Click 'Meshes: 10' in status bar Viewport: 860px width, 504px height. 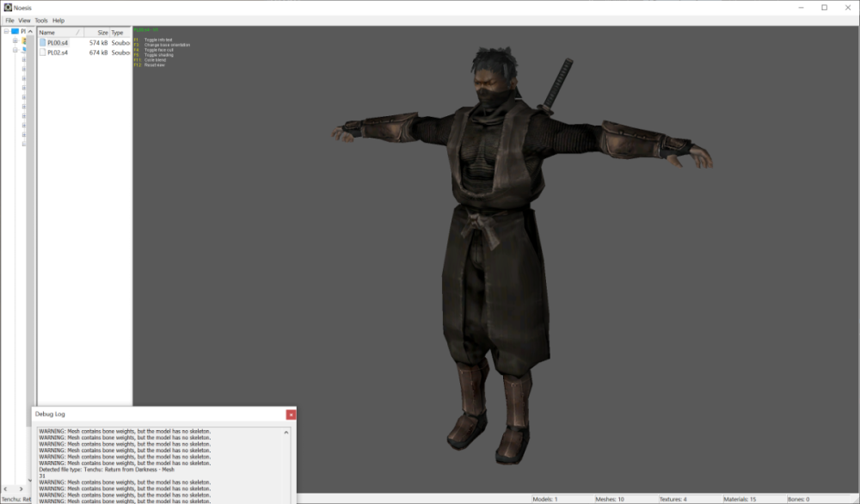click(x=610, y=499)
